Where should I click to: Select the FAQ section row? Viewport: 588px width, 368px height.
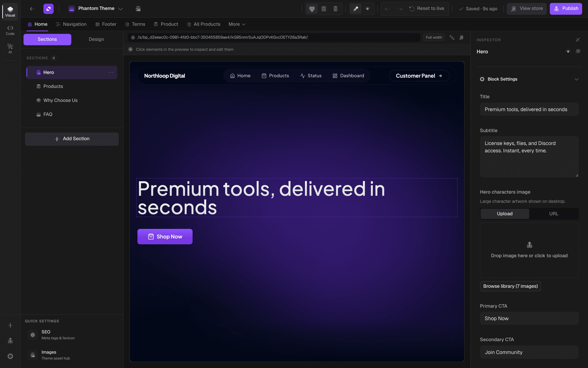click(72, 114)
